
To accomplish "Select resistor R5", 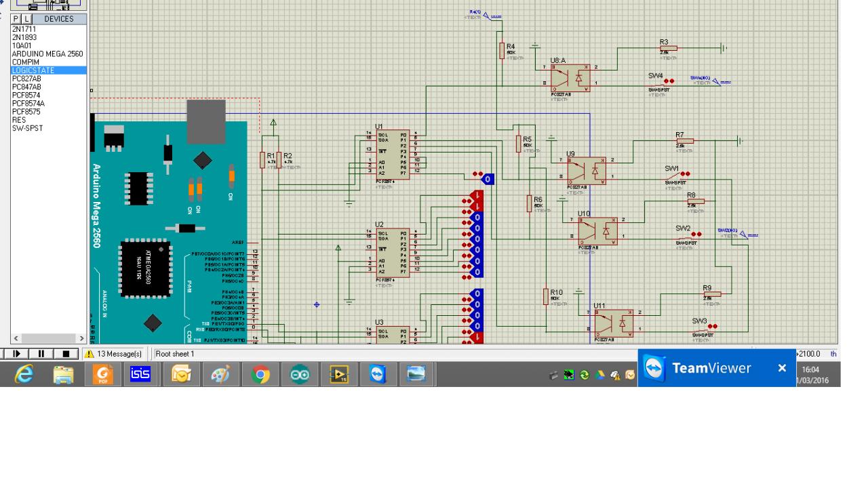I will [x=519, y=144].
